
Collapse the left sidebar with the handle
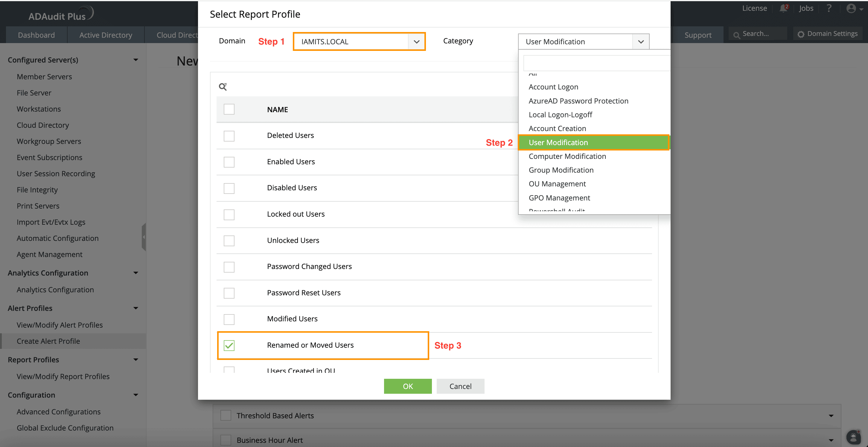click(144, 237)
